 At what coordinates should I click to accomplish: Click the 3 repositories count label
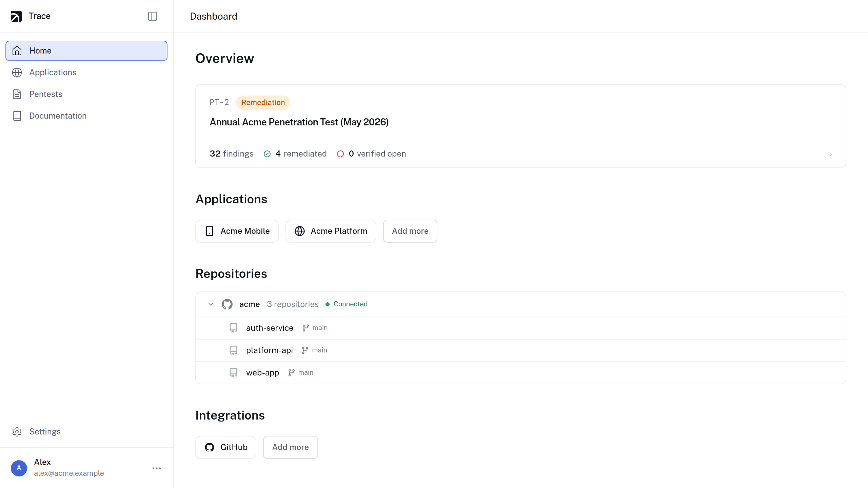293,304
